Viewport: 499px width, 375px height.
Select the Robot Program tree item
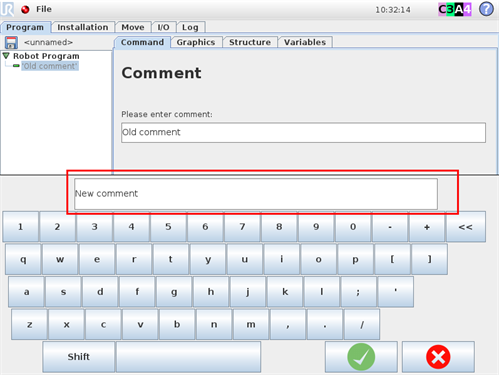[46, 56]
